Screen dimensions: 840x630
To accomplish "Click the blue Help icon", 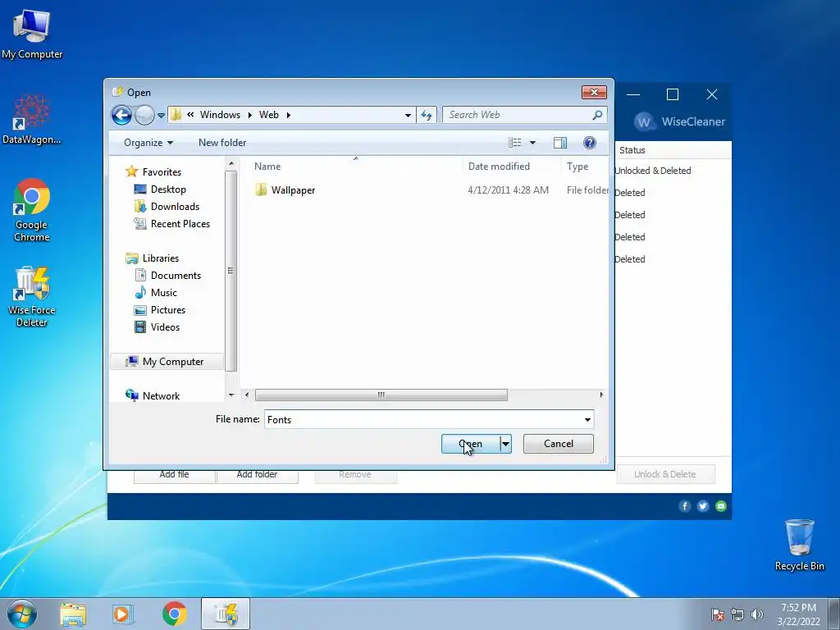I will pyautogui.click(x=589, y=143).
